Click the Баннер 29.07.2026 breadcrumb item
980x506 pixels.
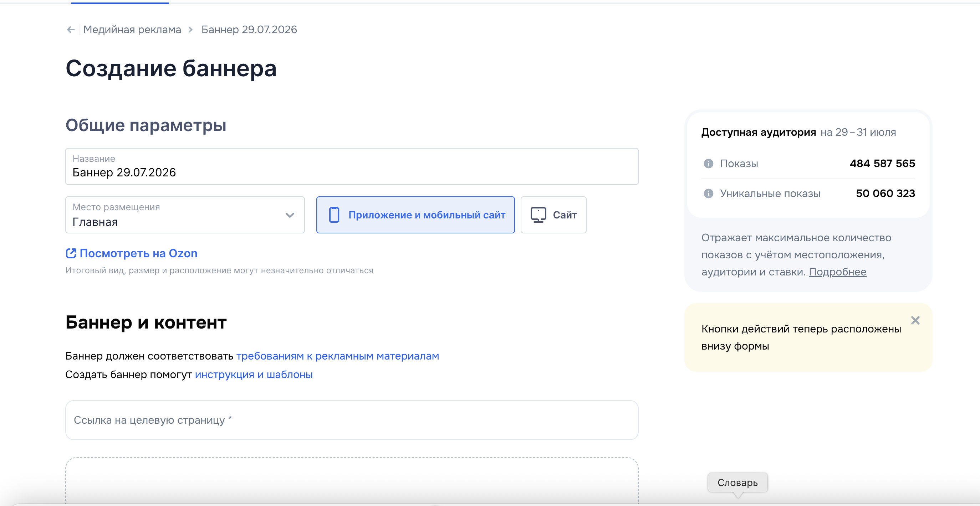click(249, 30)
